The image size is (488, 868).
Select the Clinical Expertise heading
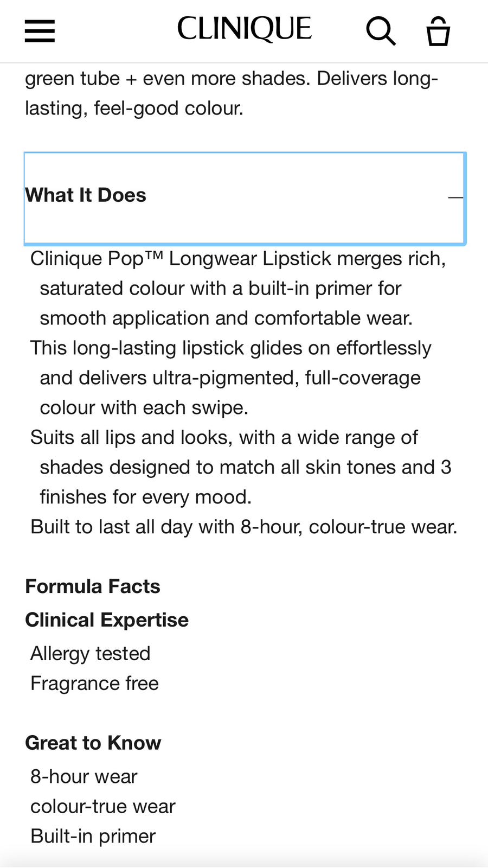coord(107,620)
